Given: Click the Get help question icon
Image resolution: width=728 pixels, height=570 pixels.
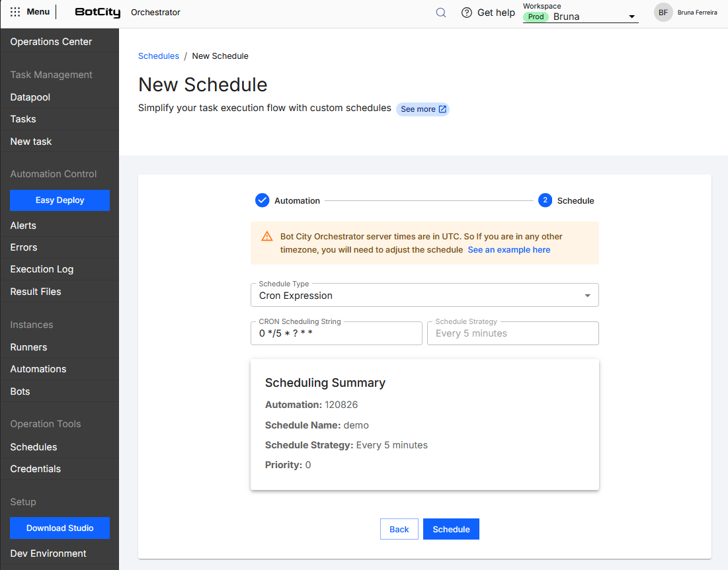Looking at the screenshot, I should click(467, 13).
